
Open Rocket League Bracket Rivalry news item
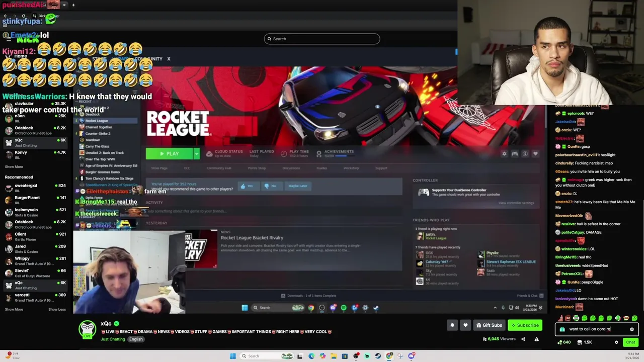[252, 238]
